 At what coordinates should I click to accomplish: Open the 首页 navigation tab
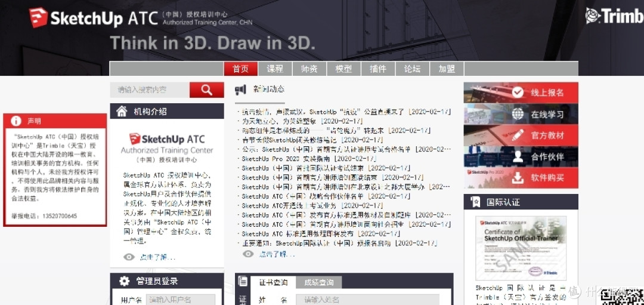pyautogui.click(x=241, y=69)
